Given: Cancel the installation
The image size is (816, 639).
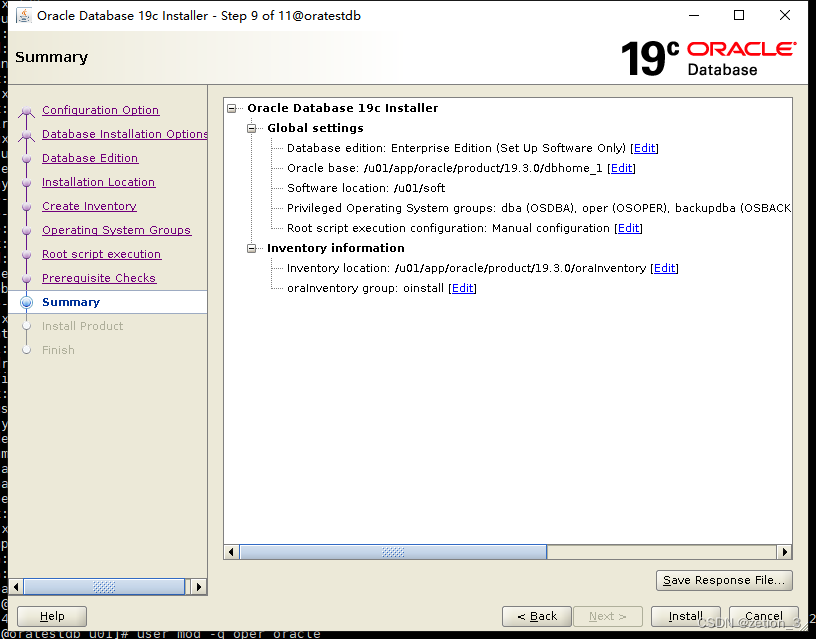Looking at the screenshot, I should click(x=763, y=617).
